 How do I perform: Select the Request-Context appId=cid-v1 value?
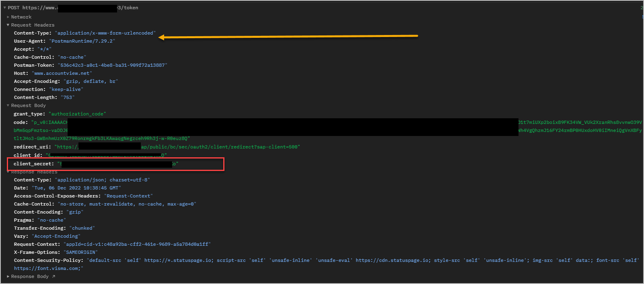[137, 244]
